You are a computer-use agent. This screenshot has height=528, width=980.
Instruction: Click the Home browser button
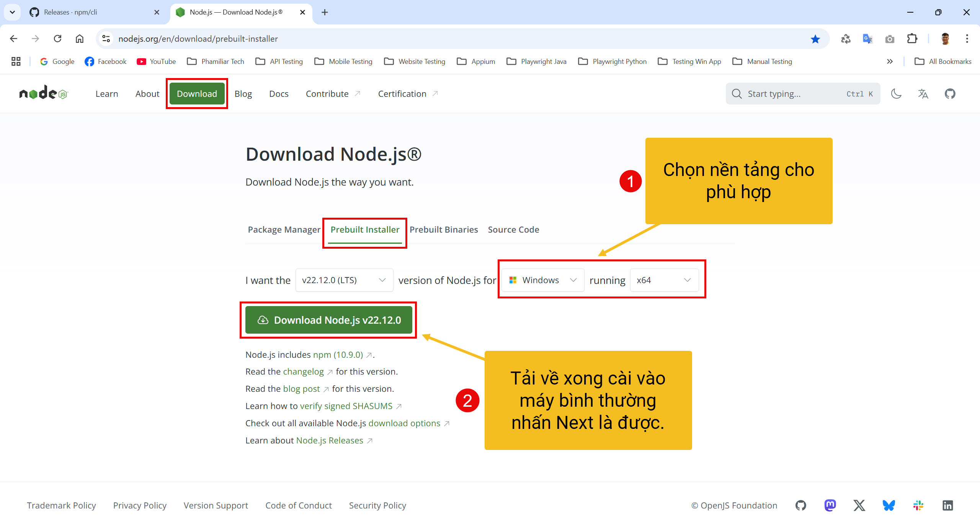[80, 39]
